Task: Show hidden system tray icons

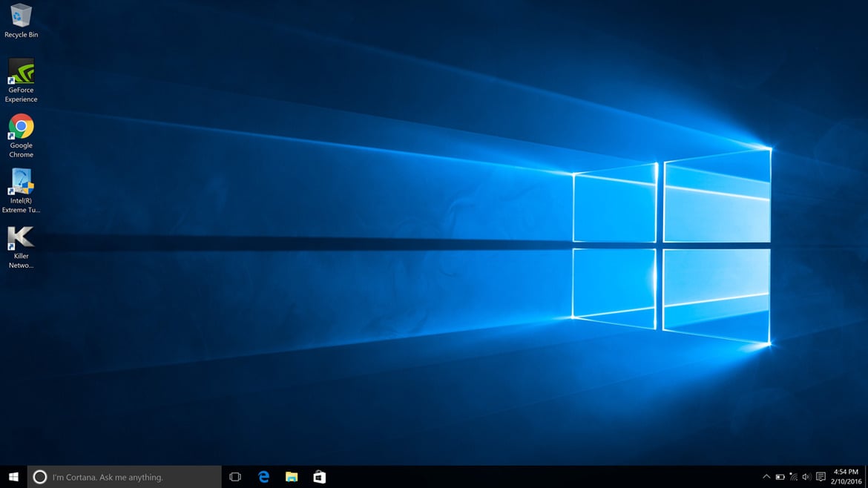Action: pos(766,477)
